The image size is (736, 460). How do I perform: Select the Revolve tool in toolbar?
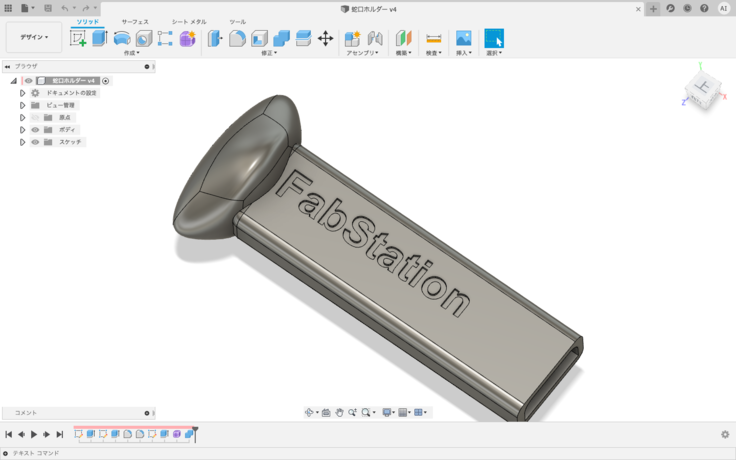click(122, 38)
